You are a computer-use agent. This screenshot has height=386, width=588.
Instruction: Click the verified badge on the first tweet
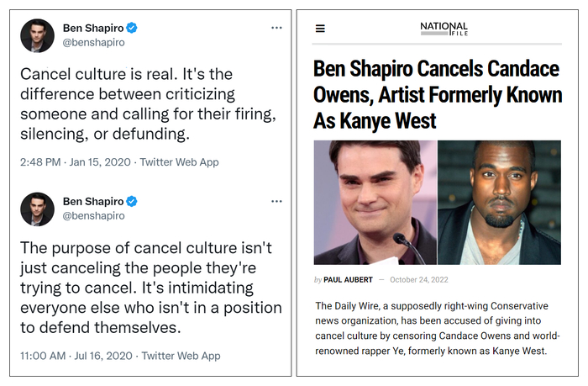[132, 29]
